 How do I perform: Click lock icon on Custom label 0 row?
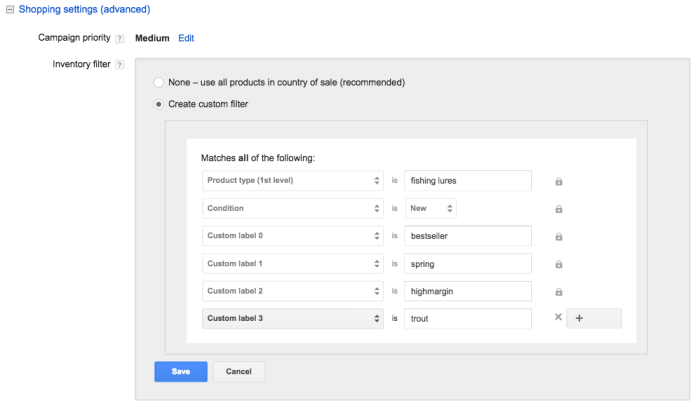tap(558, 237)
